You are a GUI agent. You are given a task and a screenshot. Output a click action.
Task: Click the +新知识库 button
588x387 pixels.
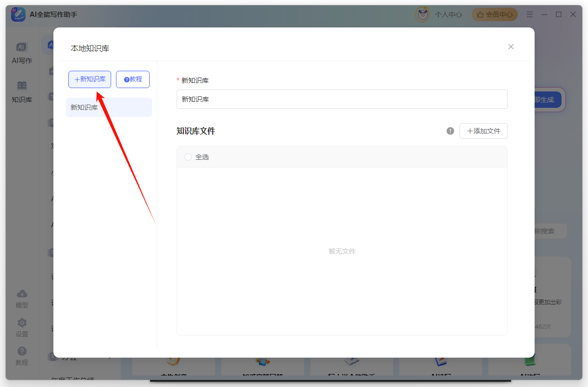89,79
